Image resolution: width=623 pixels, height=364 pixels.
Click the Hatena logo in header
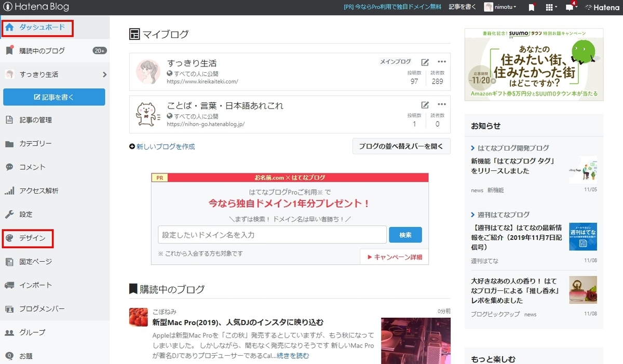pyautogui.click(x=602, y=7)
